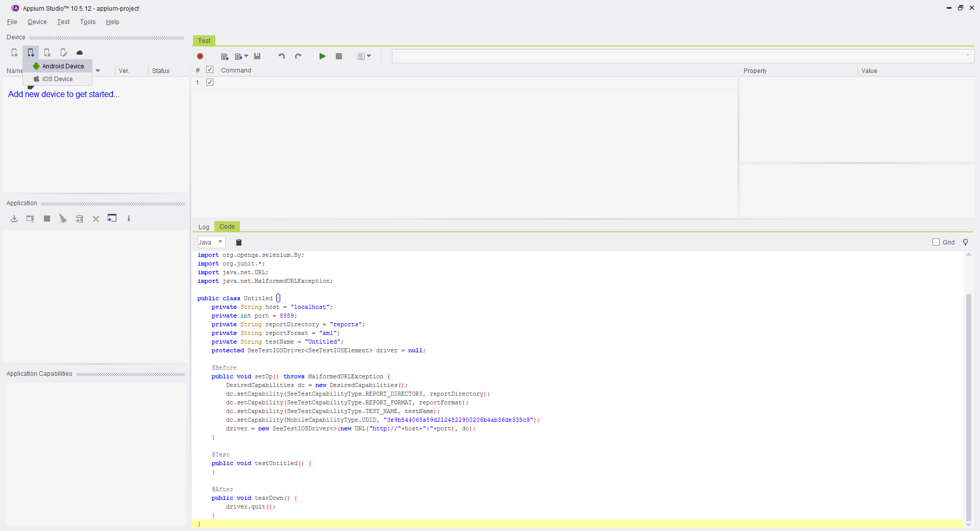
Task: Copy code with the clipboard icon
Action: click(238, 242)
